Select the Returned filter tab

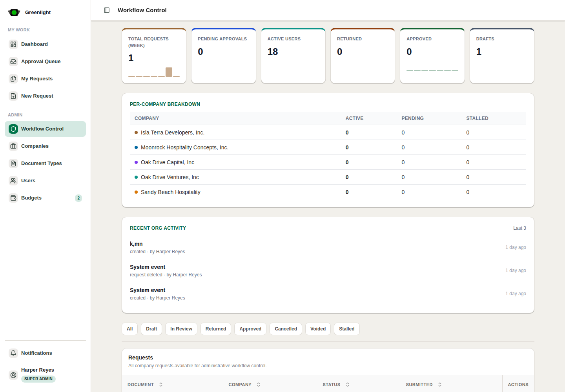(x=216, y=329)
